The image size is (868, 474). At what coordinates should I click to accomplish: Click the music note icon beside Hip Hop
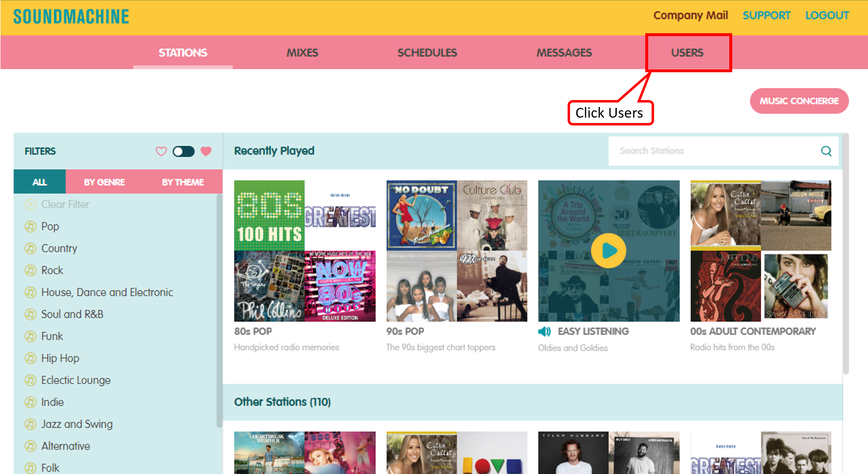pos(30,358)
